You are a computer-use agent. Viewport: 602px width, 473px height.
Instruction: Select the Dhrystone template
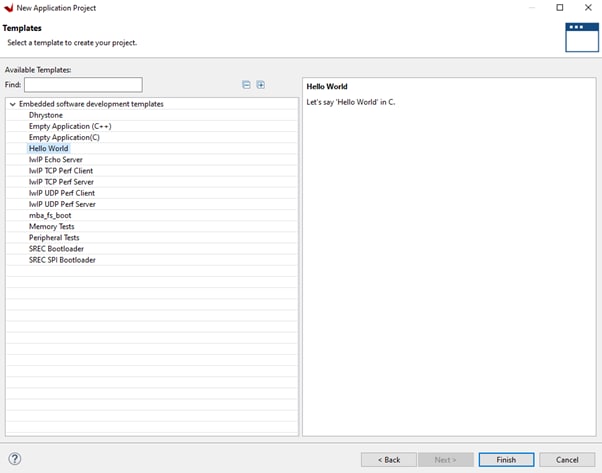[46, 115]
